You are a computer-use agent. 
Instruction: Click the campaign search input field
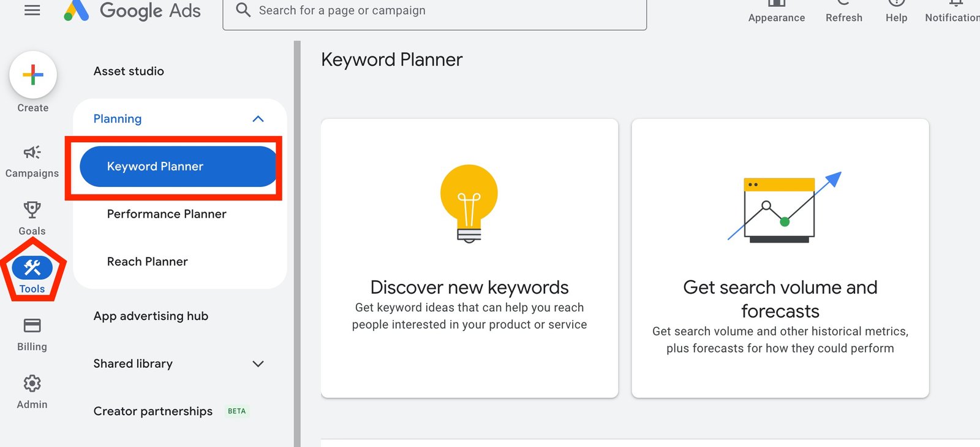point(435,10)
